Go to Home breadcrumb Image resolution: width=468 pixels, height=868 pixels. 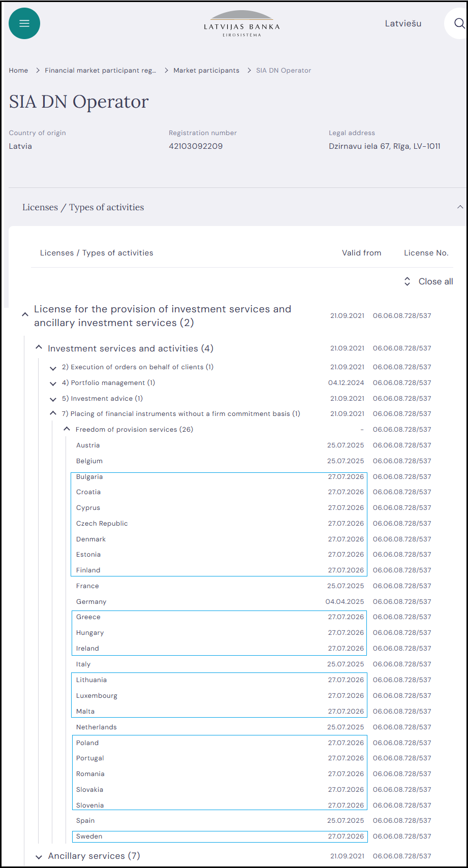pyautogui.click(x=18, y=71)
